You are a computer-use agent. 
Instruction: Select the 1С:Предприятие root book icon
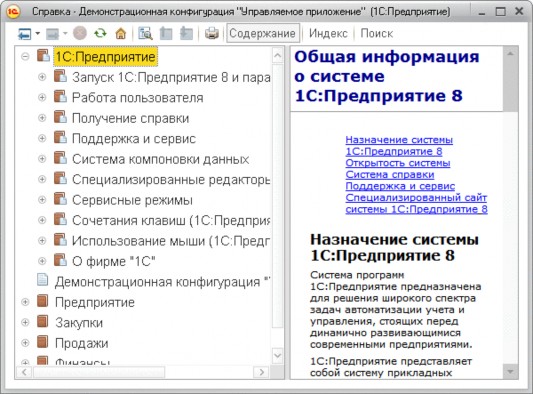point(43,55)
